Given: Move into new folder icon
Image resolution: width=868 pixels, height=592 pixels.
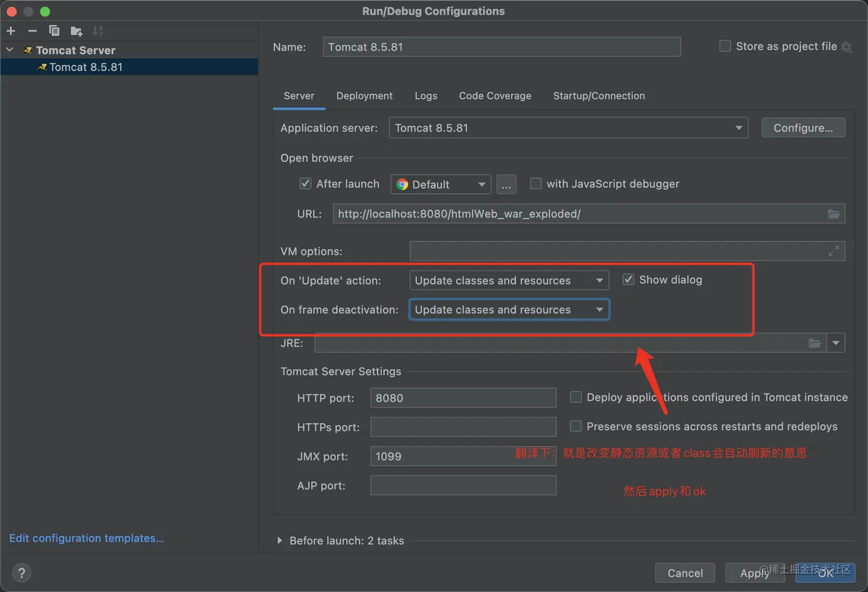Looking at the screenshot, I should click(76, 31).
